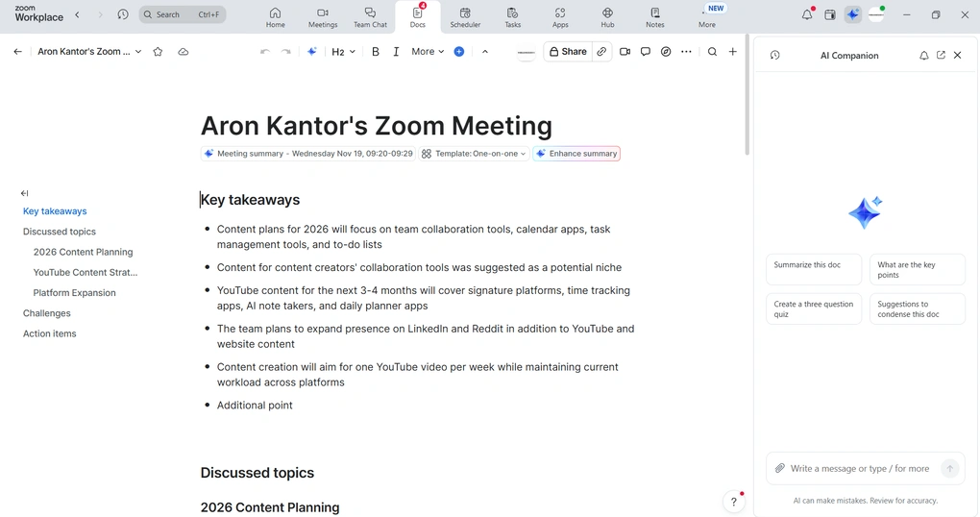Image resolution: width=980 pixels, height=517 pixels.
Task: Collapse the toolbar with the up chevron
Action: pyautogui.click(x=485, y=52)
